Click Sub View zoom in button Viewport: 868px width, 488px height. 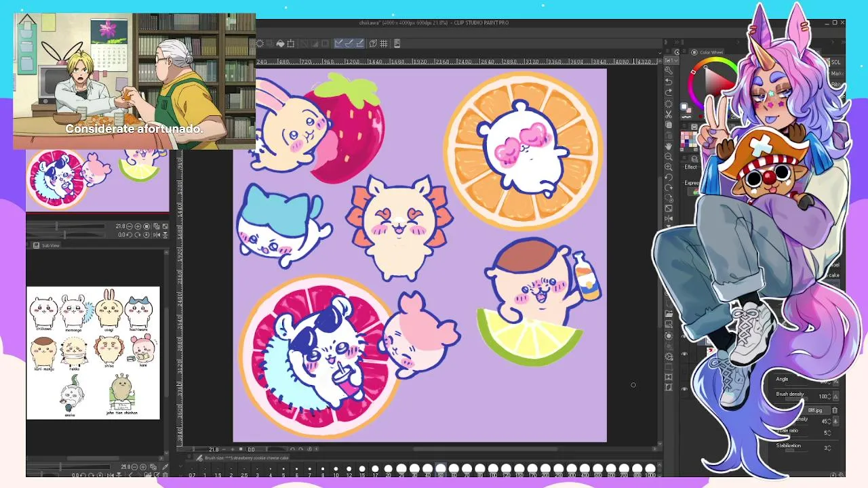pyautogui.click(x=143, y=467)
